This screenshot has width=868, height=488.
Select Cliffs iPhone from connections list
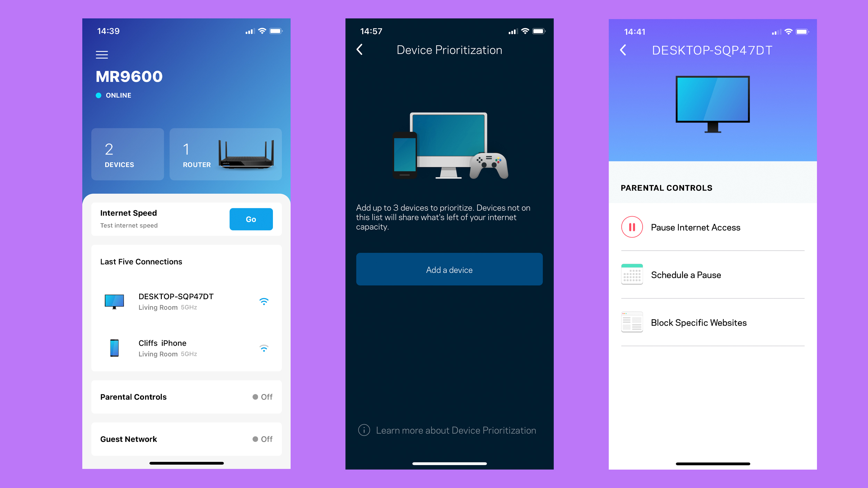187,347
